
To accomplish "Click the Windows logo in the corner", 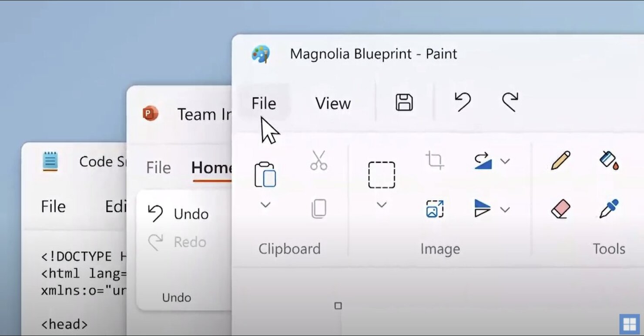I will [x=630, y=324].
